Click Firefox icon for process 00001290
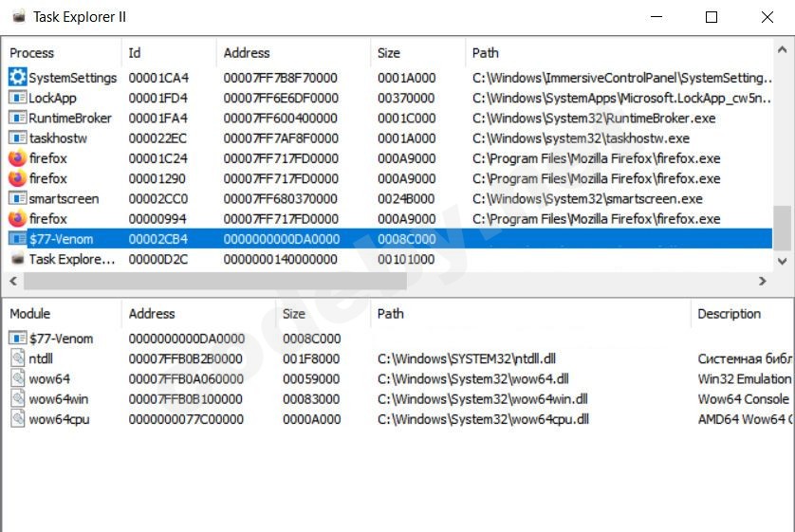 [x=17, y=178]
